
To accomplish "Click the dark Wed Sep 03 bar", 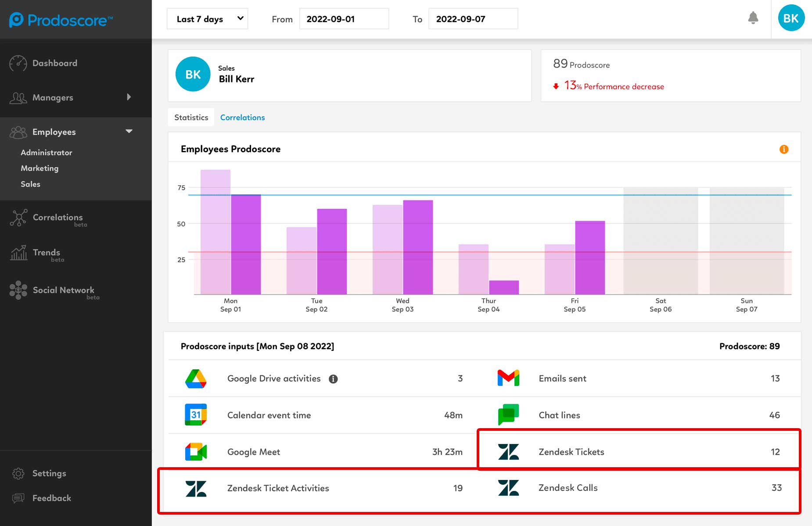I will pos(418,247).
